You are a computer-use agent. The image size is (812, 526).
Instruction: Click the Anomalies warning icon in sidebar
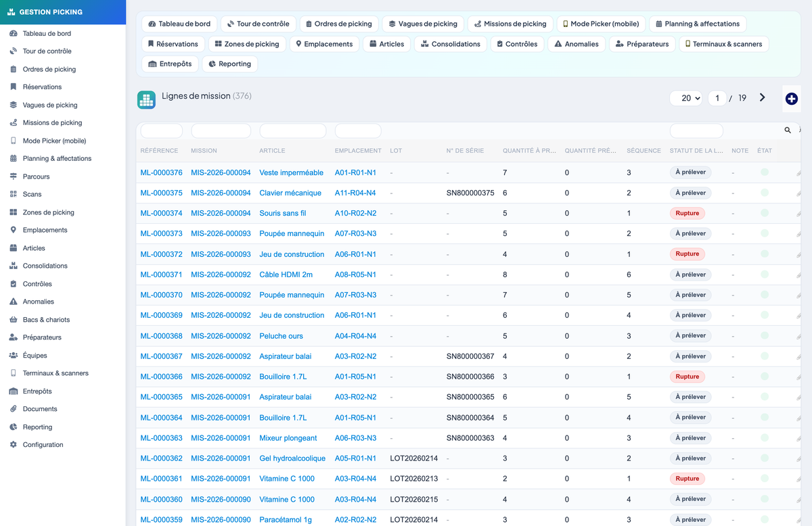(14, 302)
